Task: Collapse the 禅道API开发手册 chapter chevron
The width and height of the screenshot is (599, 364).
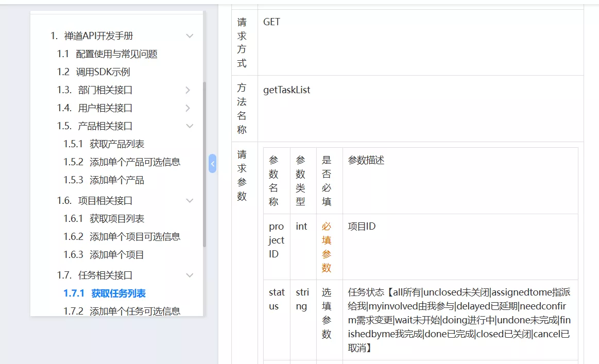Action: (x=190, y=36)
